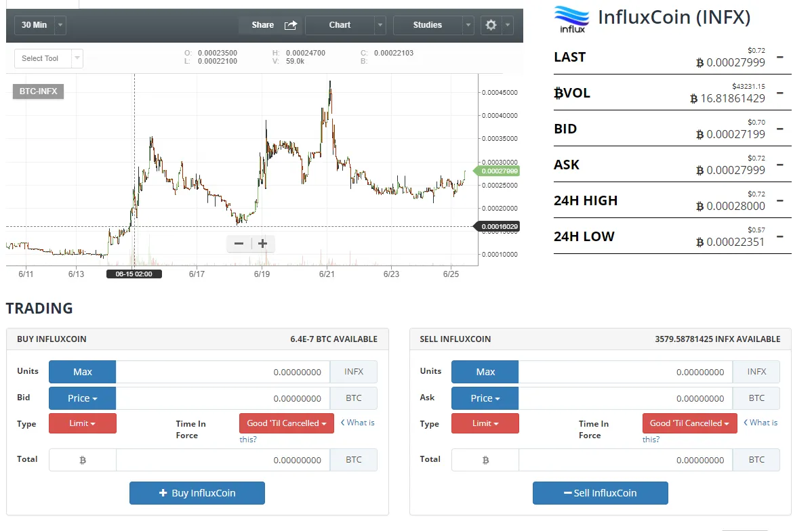Click Max units in Buy InfluxCoin
Viewport: 812px width, 531px height.
pos(82,372)
